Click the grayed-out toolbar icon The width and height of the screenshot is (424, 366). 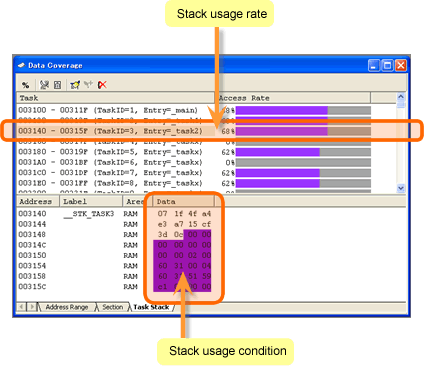click(88, 84)
